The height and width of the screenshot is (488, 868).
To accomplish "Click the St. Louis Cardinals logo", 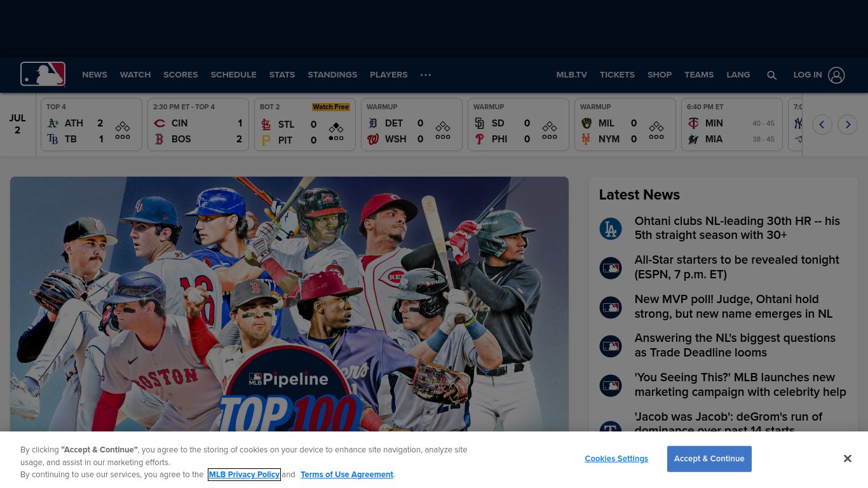I will 266,125.
